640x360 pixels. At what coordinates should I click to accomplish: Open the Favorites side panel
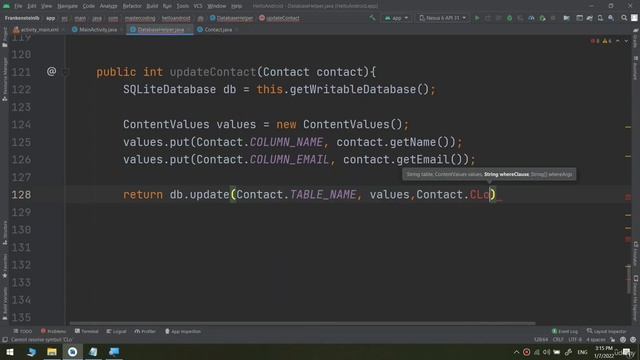click(4, 266)
